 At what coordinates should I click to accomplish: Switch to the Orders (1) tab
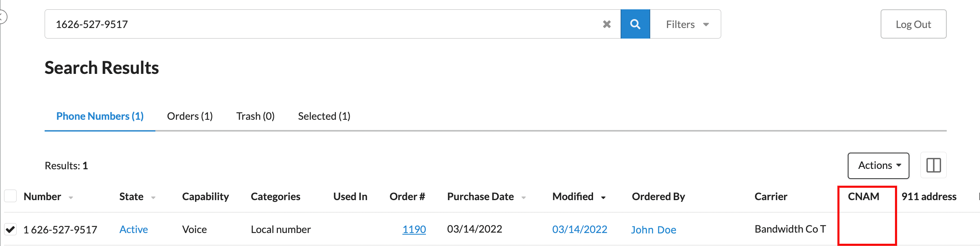(x=190, y=116)
